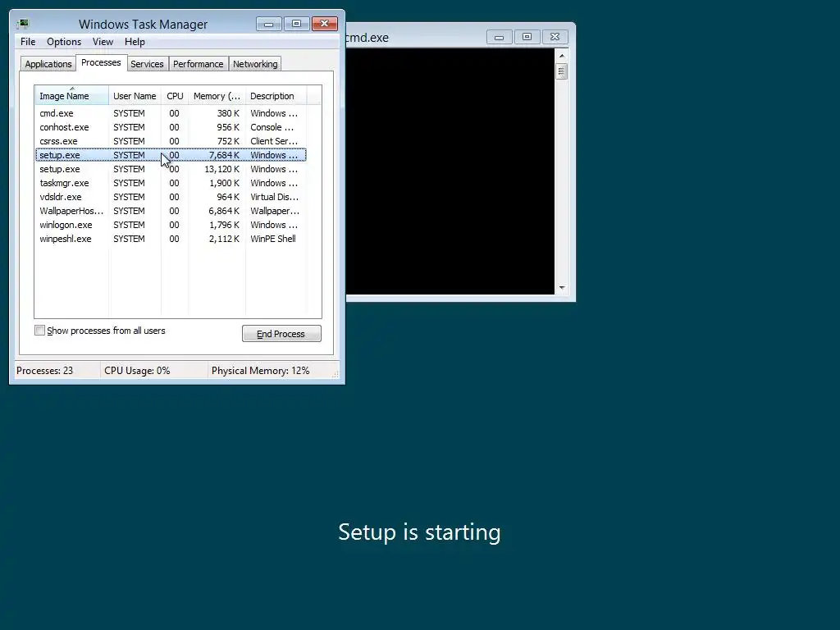The width and height of the screenshot is (840, 630).
Task: Maximize the Windows Task Manager window
Action: pos(296,24)
